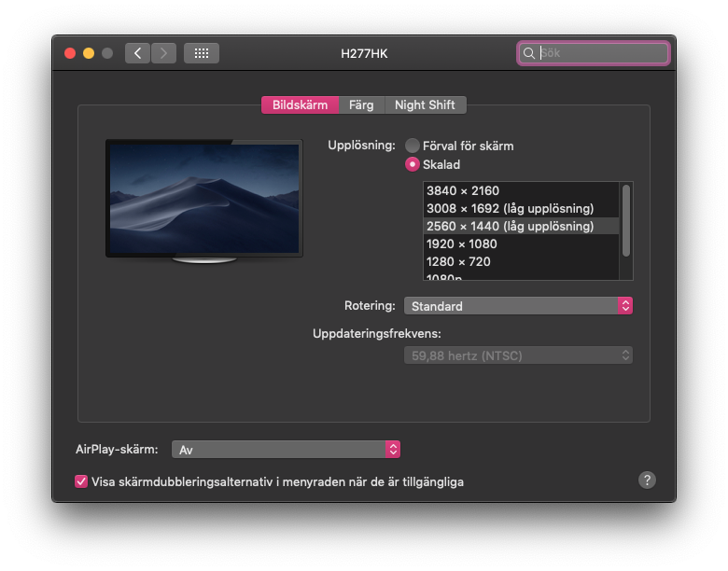Show all preferences via grid icon
The width and height of the screenshot is (728, 571).
click(x=202, y=53)
